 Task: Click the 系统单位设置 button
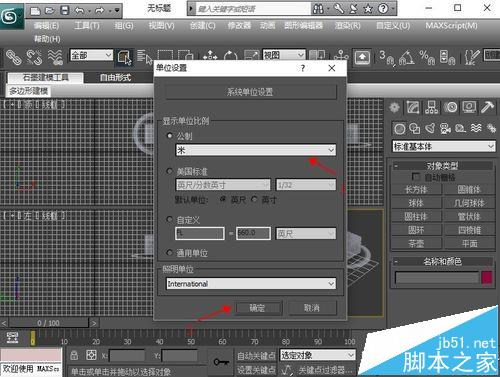[x=251, y=92]
